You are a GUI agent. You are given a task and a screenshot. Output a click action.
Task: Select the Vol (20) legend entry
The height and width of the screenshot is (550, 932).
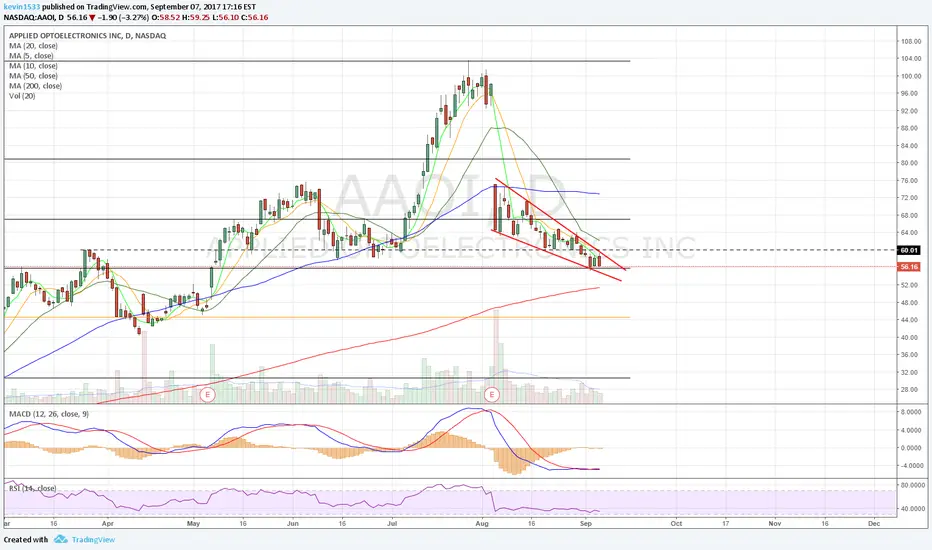pos(22,96)
